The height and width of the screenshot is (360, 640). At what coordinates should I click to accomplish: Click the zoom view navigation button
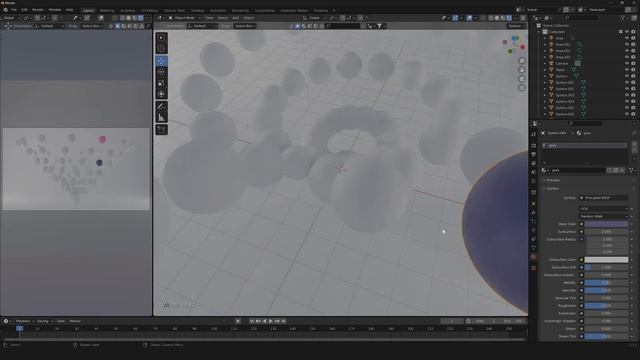(522, 61)
